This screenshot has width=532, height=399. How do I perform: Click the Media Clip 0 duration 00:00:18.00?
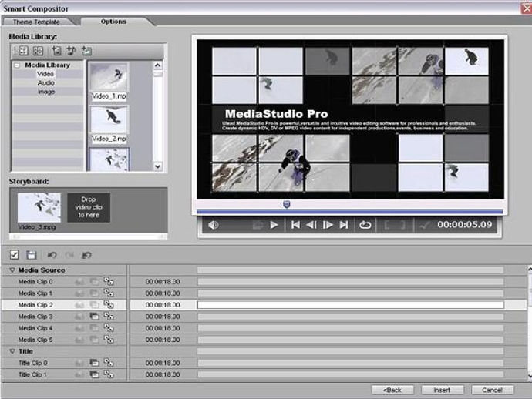[163, 282]
